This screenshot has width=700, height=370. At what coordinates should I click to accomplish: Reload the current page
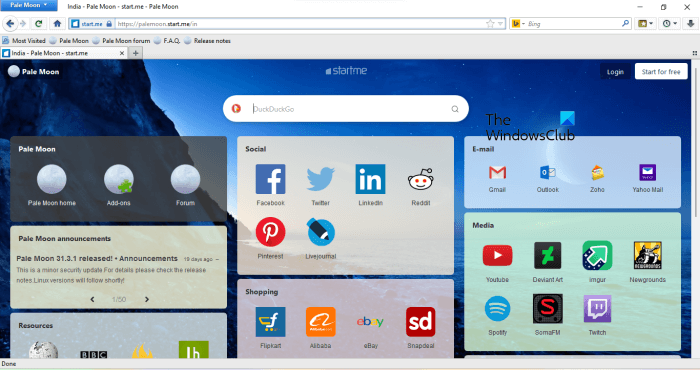click(38, 24)
